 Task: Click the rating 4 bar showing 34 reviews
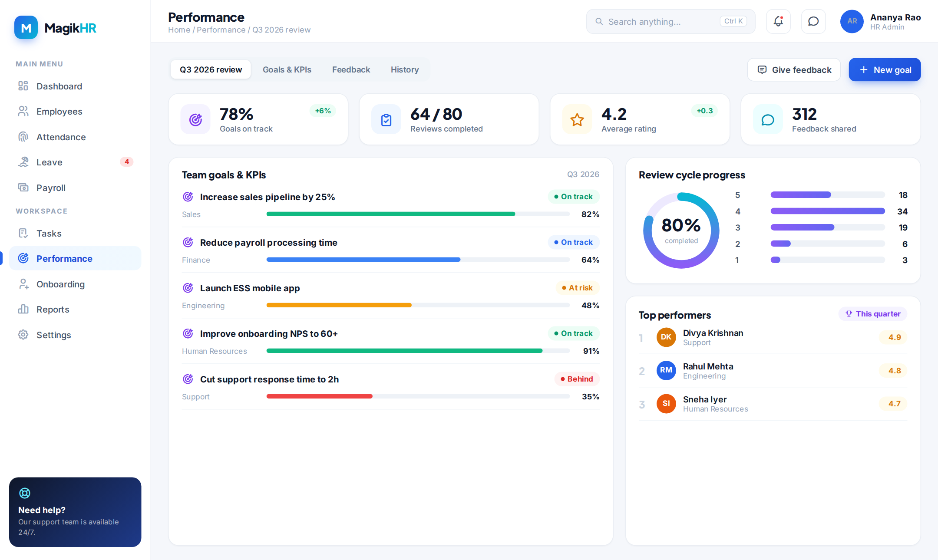click(x=827, y=211)
